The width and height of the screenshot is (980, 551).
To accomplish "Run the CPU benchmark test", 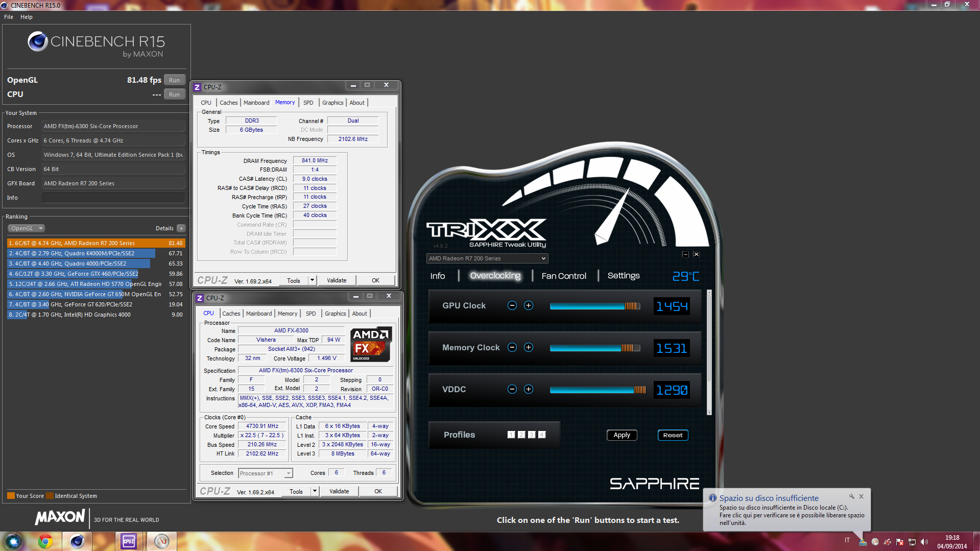I will [174, 94].
